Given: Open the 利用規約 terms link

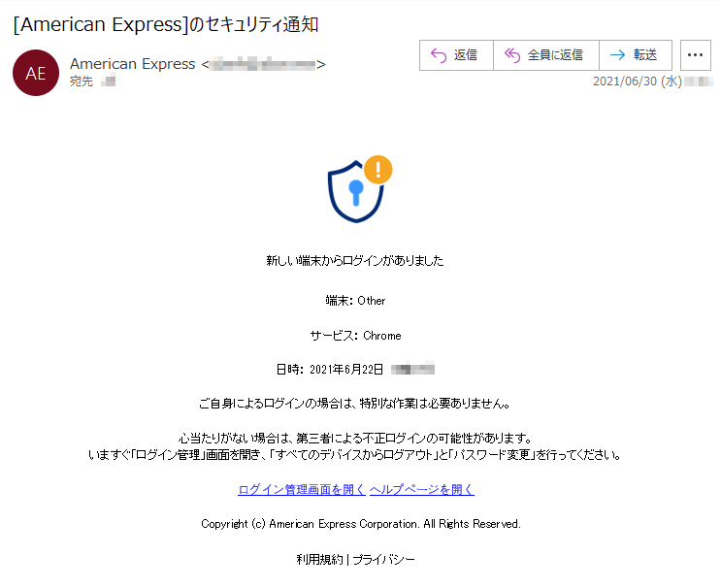Looking at the screenshot, I should 319,559.
